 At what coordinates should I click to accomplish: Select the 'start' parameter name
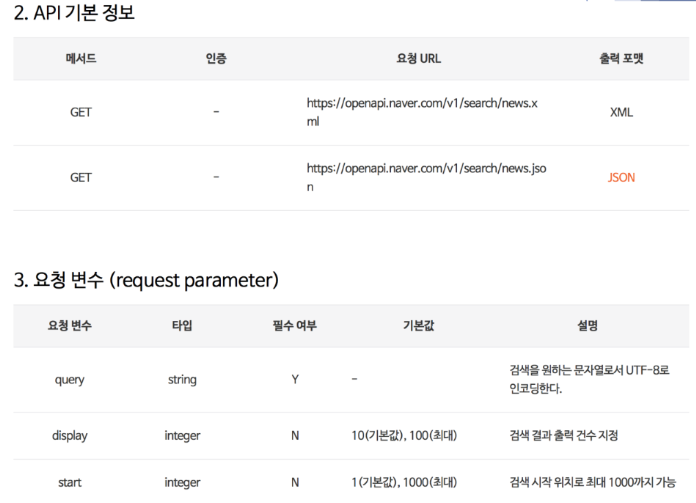click(70, 483)
